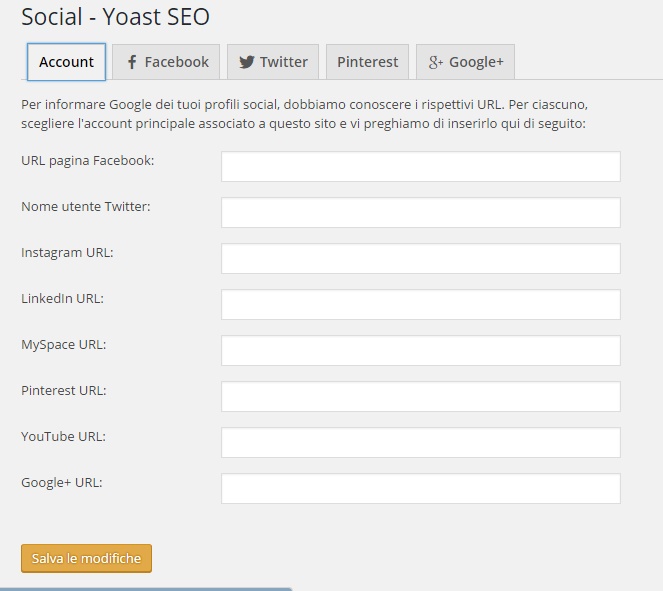Click into the Instagram URL field
This screenshot has height=591, width=663.
[421, 258]
